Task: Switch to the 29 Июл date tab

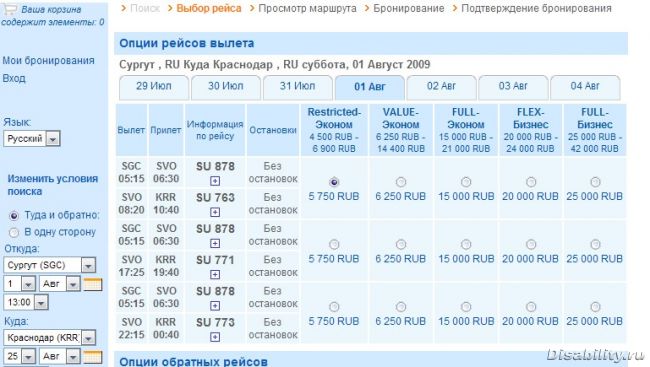Action: 154,87
